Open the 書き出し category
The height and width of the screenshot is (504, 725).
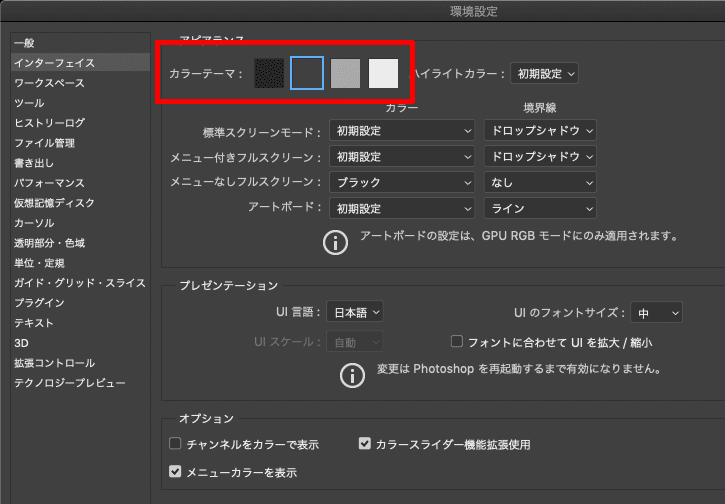point(80,163)
